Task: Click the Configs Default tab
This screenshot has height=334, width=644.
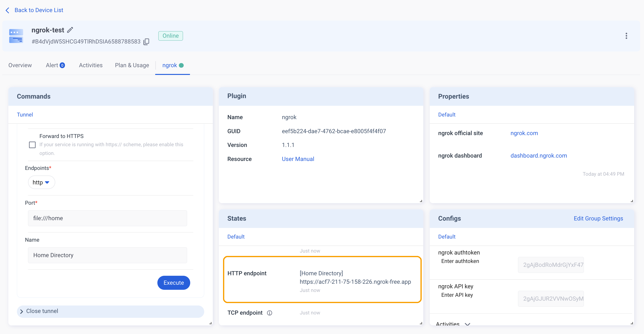Action: tap(447, 237)
